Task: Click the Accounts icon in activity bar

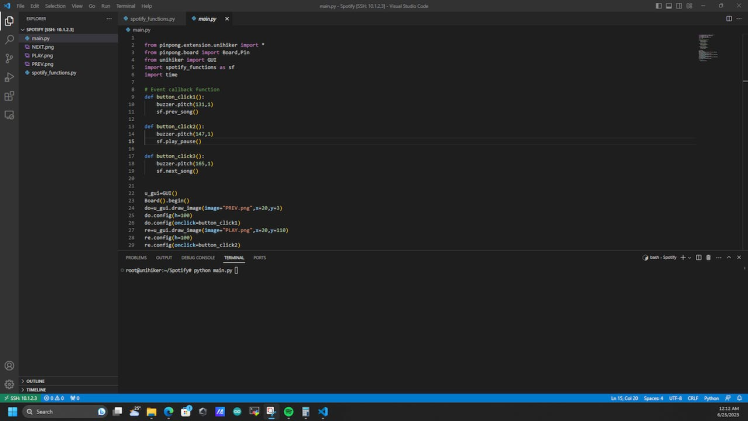Action: click(x=9, y=366)
